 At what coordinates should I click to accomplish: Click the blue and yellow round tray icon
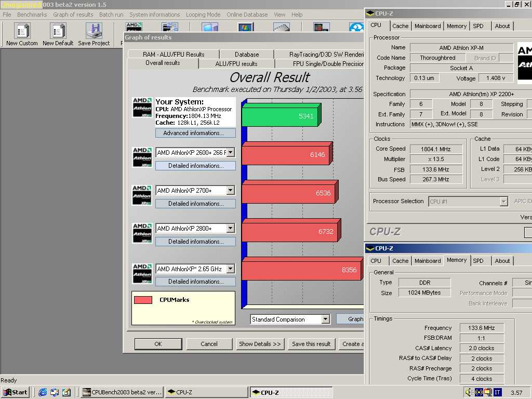tap(478, 392)
